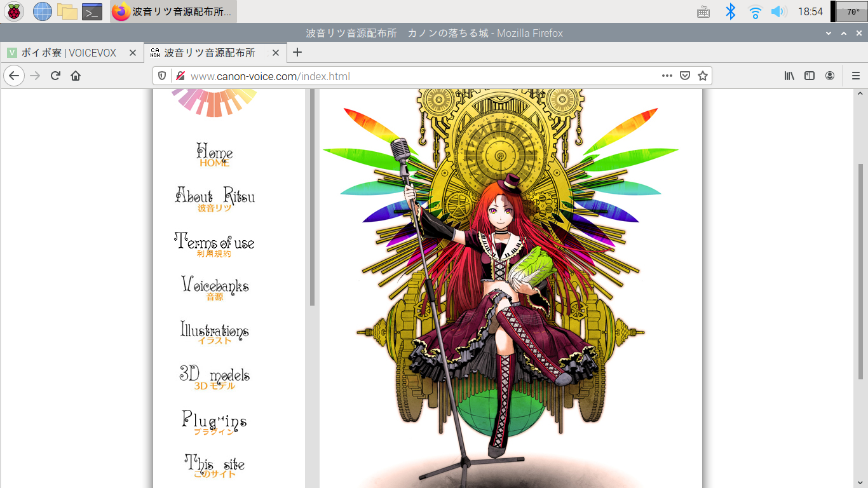This screenshot has width=868, height=488.
Task: Select Firefox window button in taskbar
Action: (173, 11)
